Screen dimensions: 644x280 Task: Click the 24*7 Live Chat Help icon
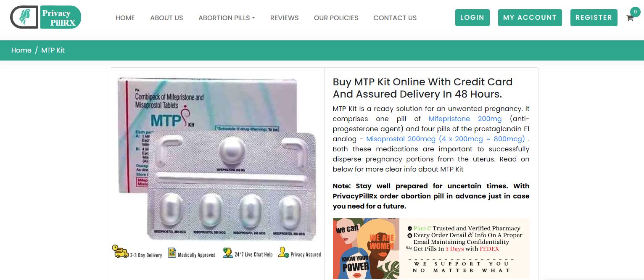[228, 253]
